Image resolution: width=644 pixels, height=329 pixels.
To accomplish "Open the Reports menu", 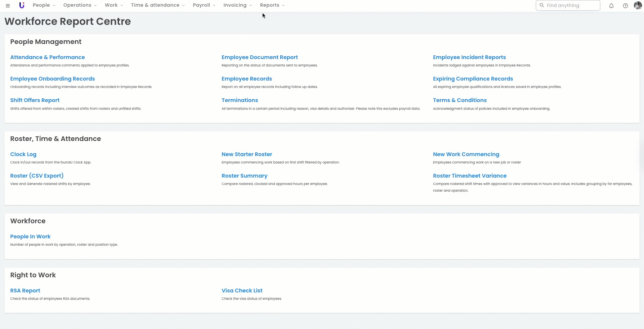I will point(272,5).
